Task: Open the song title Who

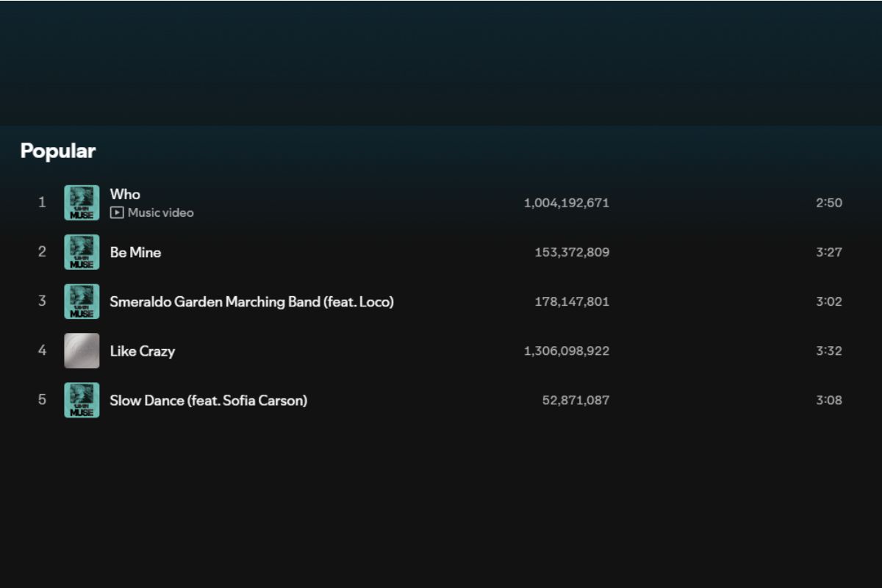Action: (x=125, y=194)
